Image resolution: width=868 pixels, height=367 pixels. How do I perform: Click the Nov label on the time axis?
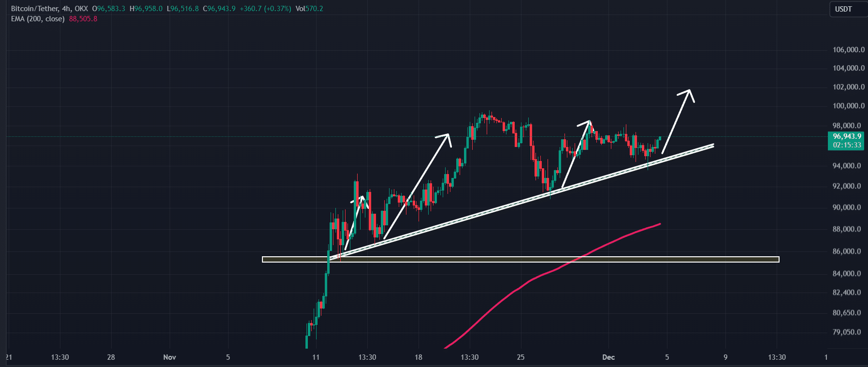(x=170, y=357)
